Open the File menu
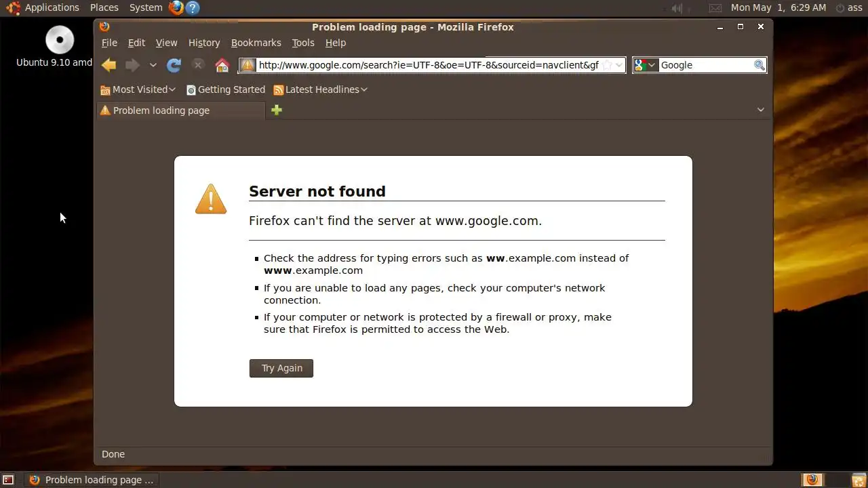Screen dimensions: 868x488 tap(109, 43)
